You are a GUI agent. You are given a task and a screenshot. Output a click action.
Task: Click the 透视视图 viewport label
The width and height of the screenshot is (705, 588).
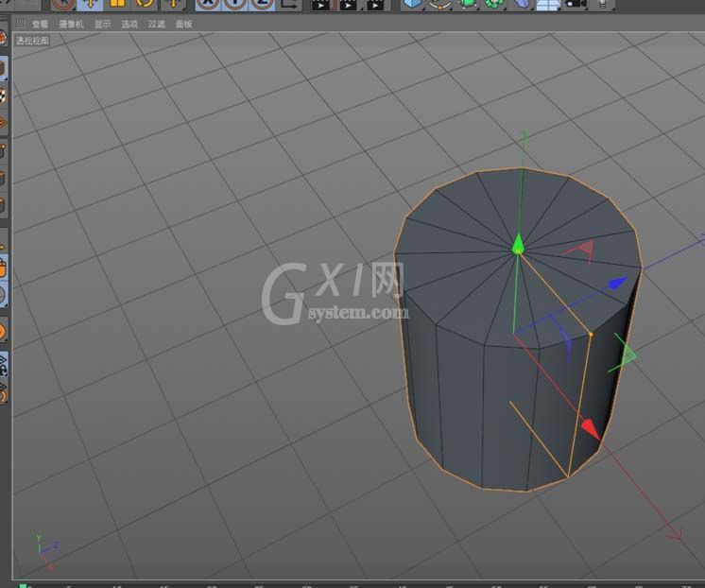(32, 41)
